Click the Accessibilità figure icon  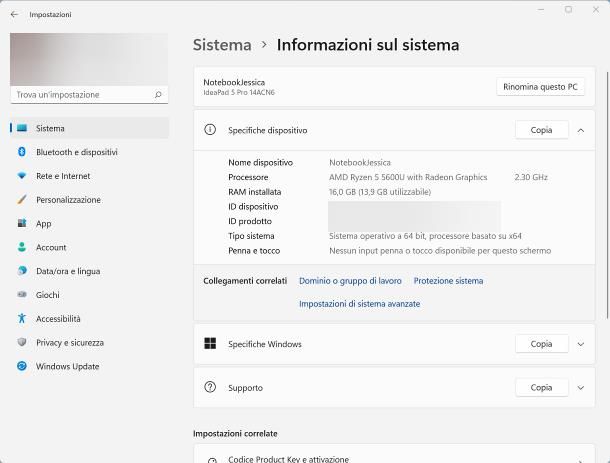[x=22, y=318]
